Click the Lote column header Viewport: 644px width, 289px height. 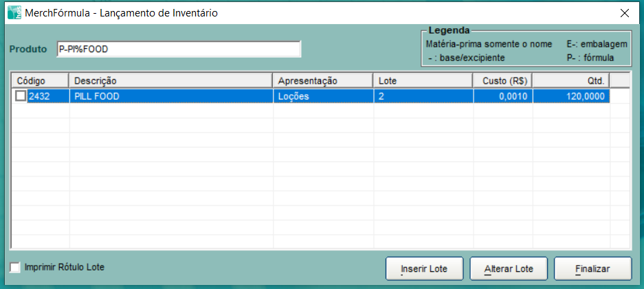tap(423, 81)
